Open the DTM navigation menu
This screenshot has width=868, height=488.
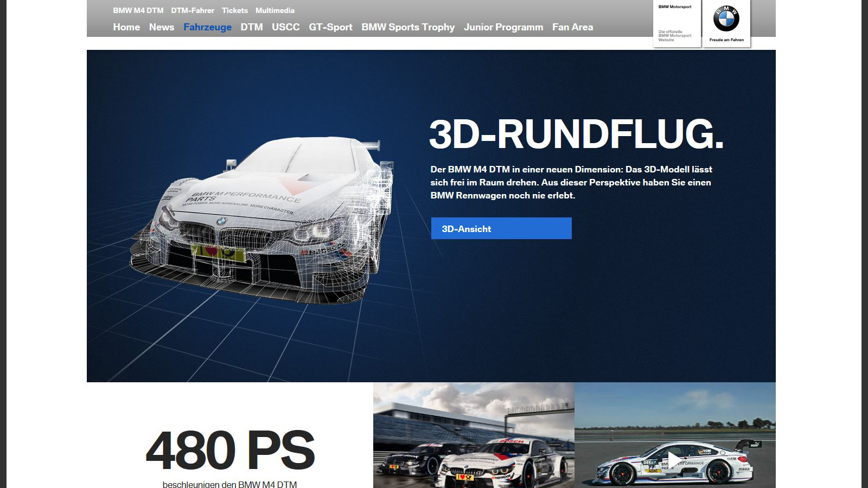252,27
